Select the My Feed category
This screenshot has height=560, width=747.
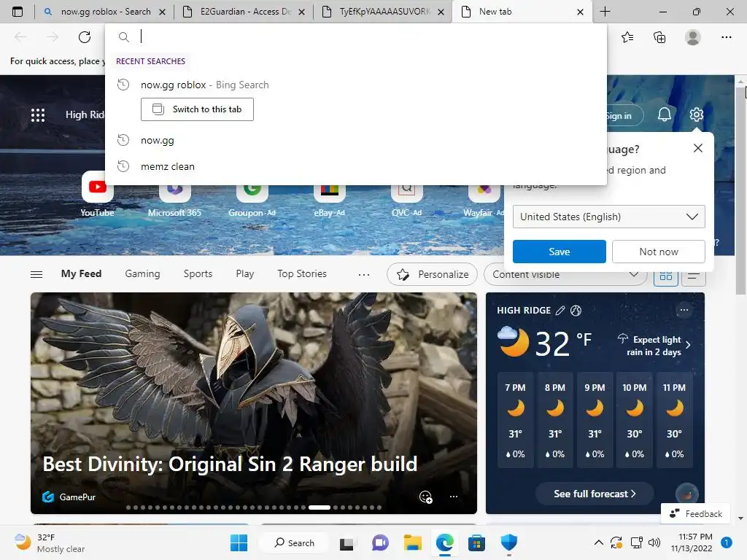(81, 274)
